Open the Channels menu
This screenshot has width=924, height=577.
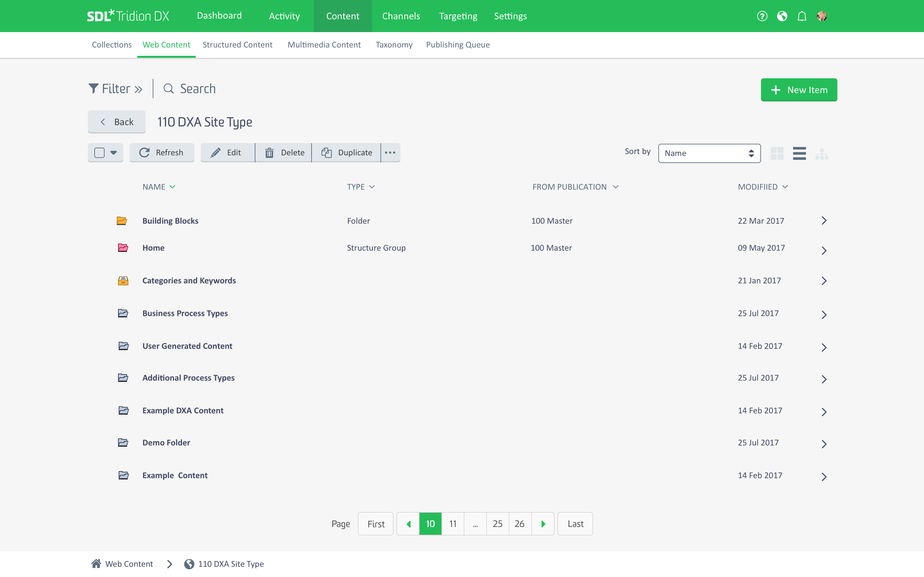[401, 16]
